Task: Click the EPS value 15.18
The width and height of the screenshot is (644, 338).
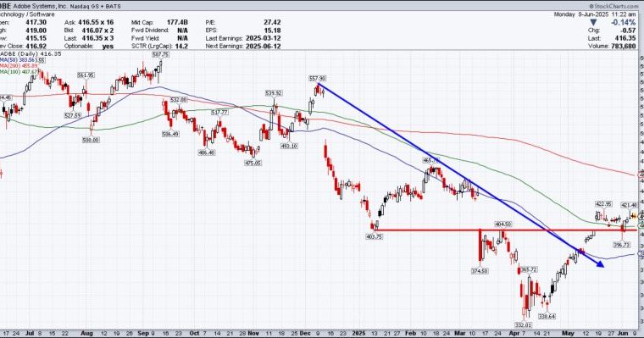Action: pyautogui.click(x=272, y=30)
